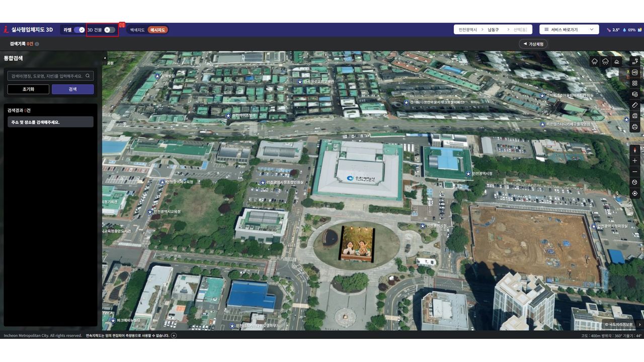Open the 선택[동] neighborhood selector
The image size is (644, 362).
520,30
